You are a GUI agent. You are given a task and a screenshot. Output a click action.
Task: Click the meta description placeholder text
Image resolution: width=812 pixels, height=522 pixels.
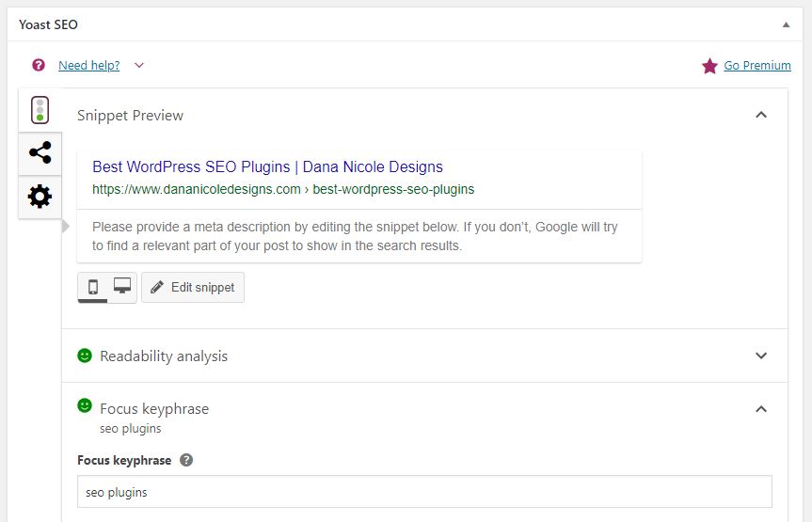355,236
